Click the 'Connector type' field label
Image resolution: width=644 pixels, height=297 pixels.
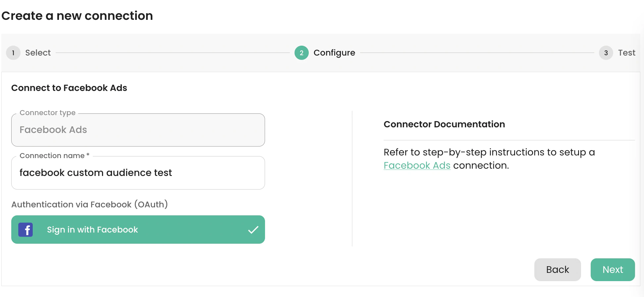point(47,113)
